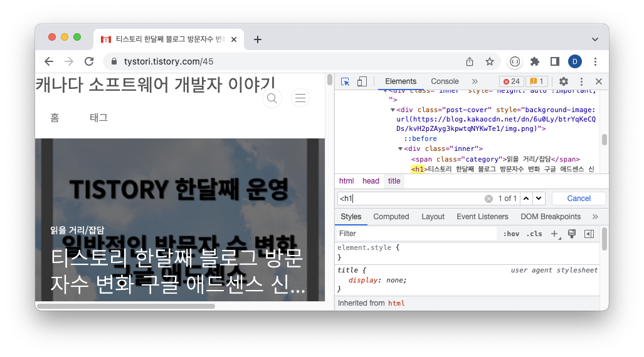
Task: Open the blog hamburger menu
Action: (x=300, y=98)
